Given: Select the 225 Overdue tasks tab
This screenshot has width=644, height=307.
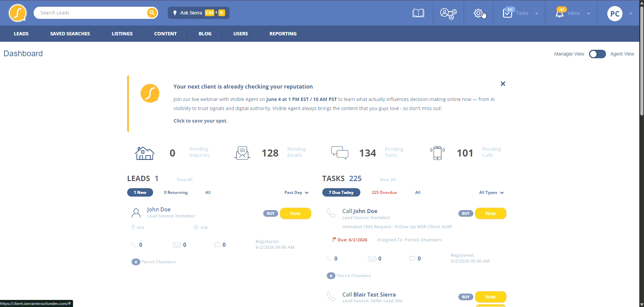Looking at the screenshot, I should (x=384, y=193).
